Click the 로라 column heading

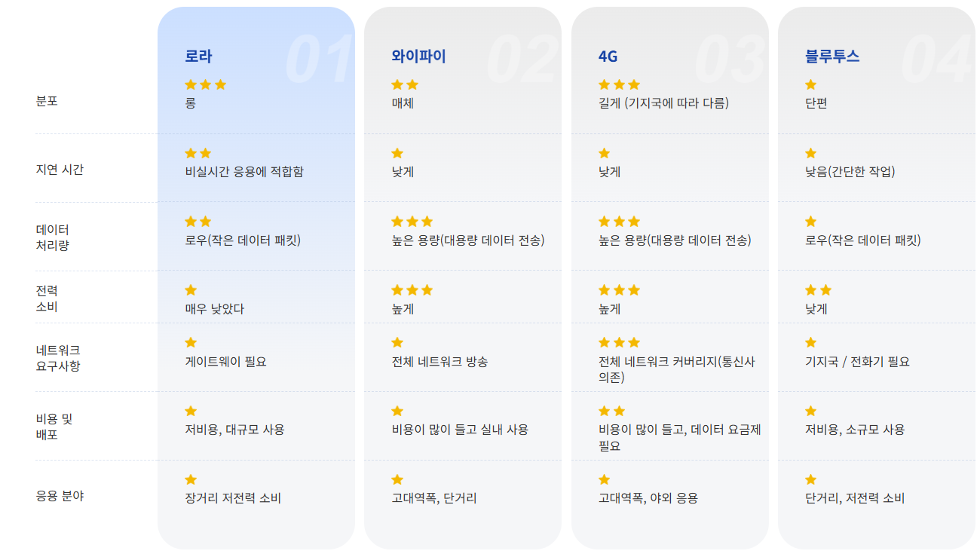tap(200, 57)
